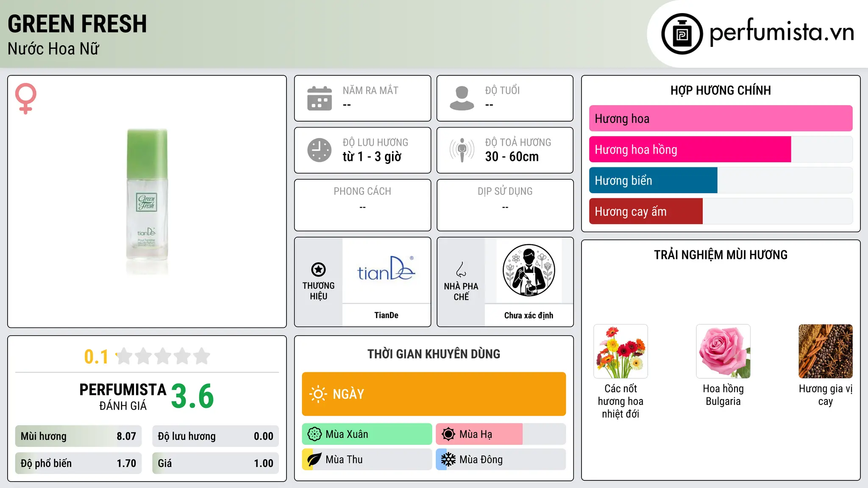Image resolution: width=868 pixels, height=488 pixels.
Task: Click the Hương hoa accord bar
Action: (721, 119)
